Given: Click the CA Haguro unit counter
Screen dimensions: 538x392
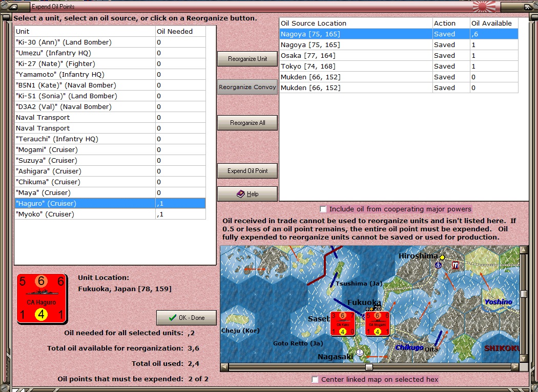Looking at the screenshot, I should click(x=42, y=298).
